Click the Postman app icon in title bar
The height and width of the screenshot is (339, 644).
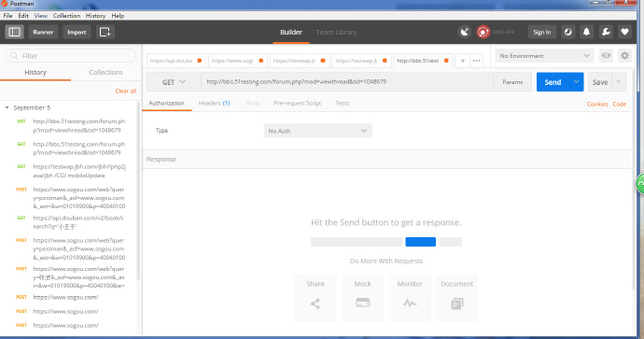pyautogui.click(x=5, y=4)
